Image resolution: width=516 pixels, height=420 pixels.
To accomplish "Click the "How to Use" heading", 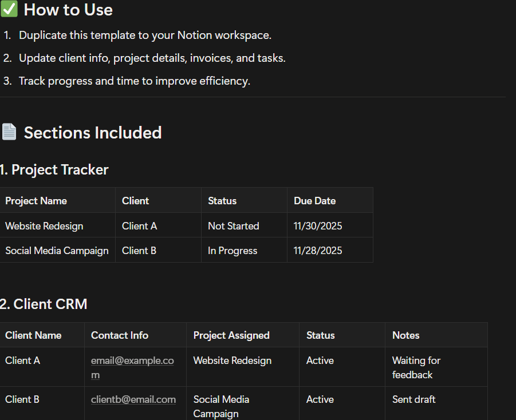I will pyautogui.click(x=68, y=10).
